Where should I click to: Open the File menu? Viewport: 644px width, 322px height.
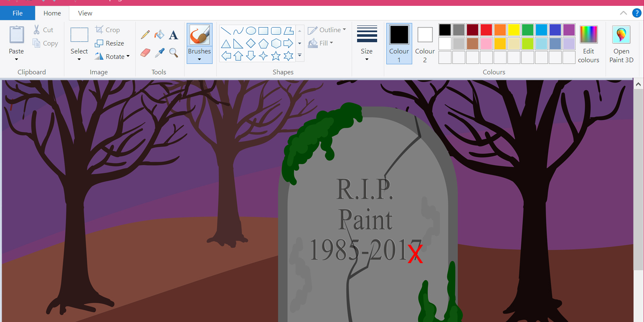tap(18, 13)
